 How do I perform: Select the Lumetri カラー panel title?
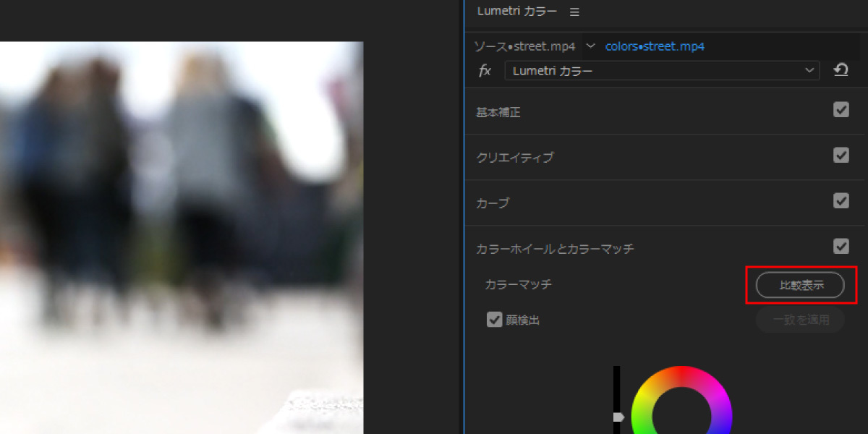tap(517, 12)
